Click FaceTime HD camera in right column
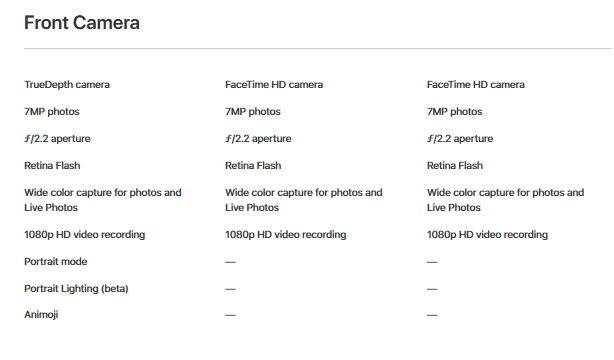Viewport: 614px width, 360px height. pos(475,85)
